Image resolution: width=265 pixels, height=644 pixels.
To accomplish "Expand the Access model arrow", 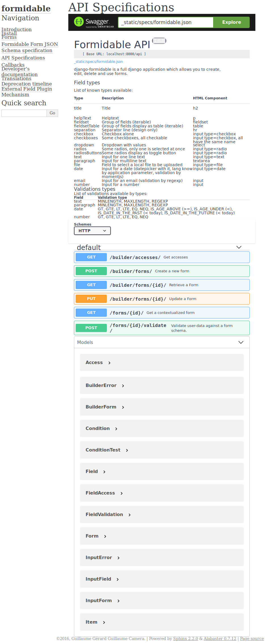I will tap(109, 363).
